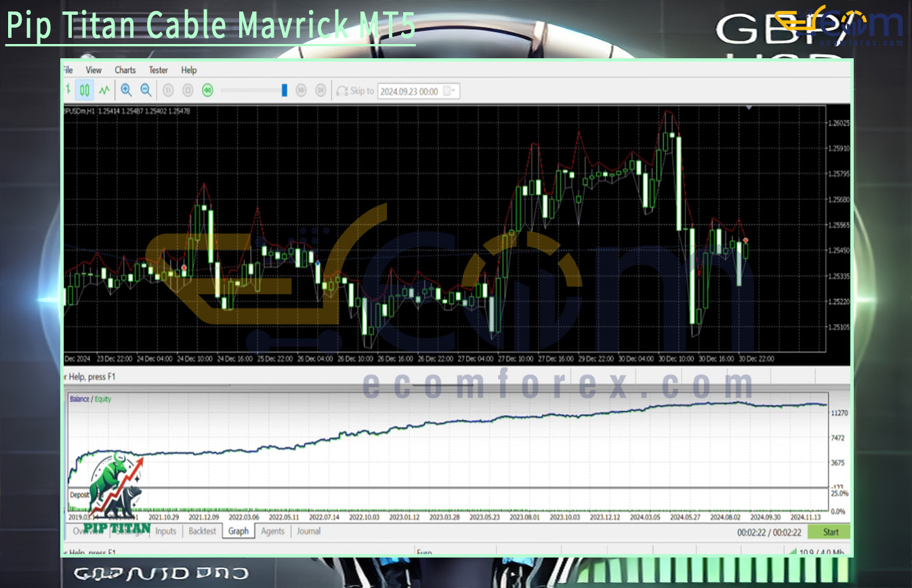Select the candlestick chart type icon
Viewport: 912px width, 588px height.
85,89
